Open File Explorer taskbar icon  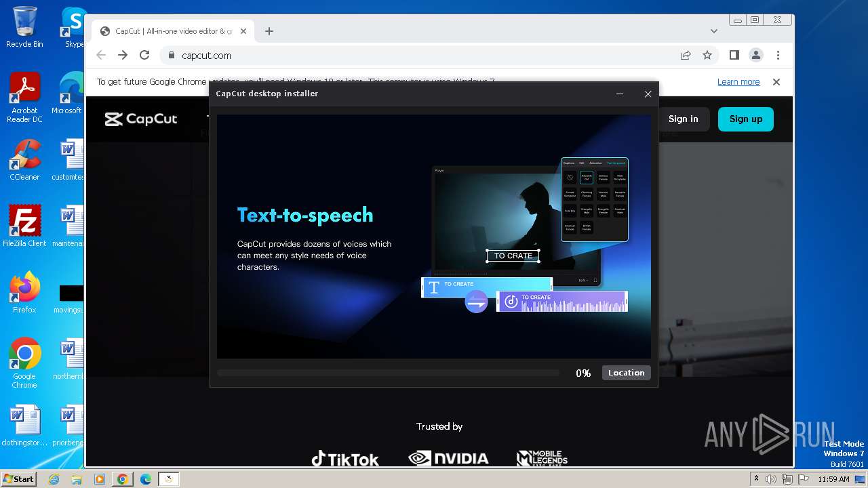[77, 479]
